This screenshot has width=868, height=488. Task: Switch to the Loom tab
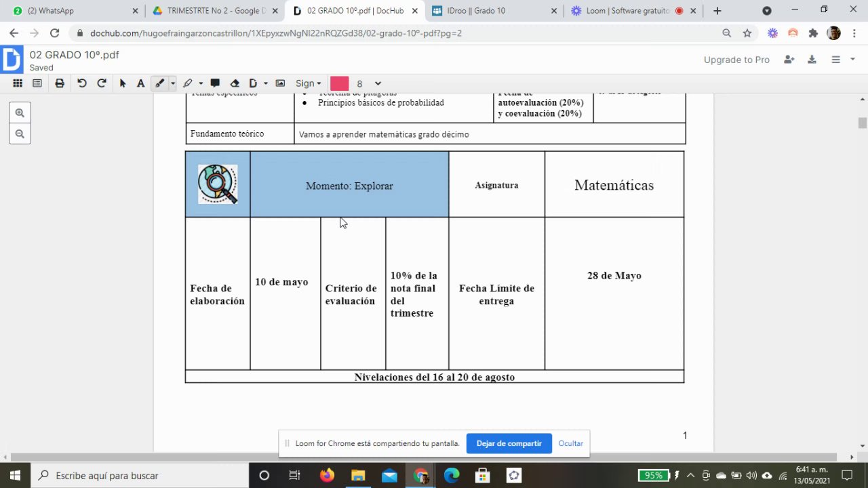[x=632, y=11]
